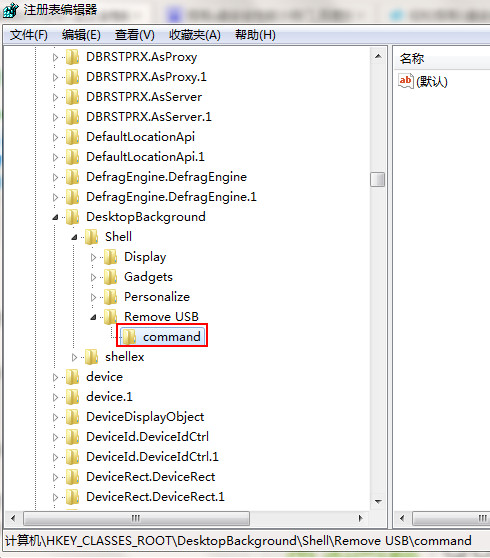Click the command key folder icon

[129, 336]
